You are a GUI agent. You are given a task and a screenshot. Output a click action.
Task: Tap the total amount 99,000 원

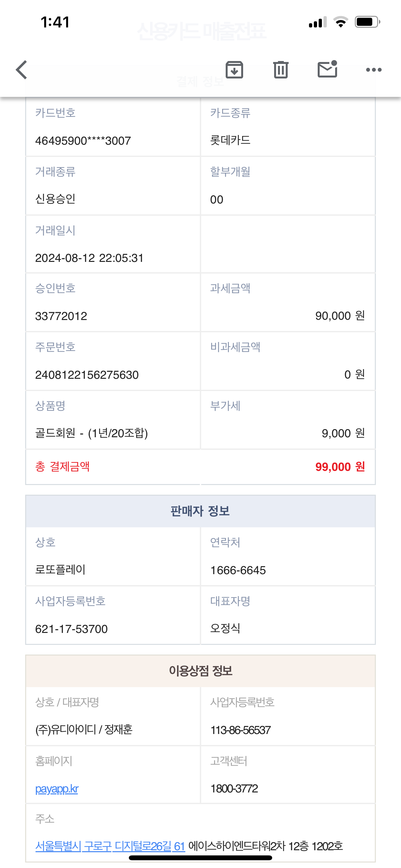click(x=340, y=467)
